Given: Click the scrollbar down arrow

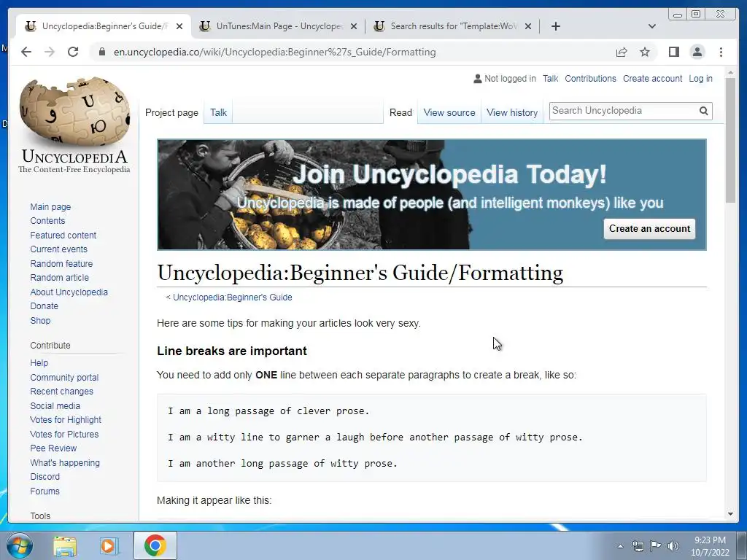Looking at the screenshot, I should pos(730,514).
